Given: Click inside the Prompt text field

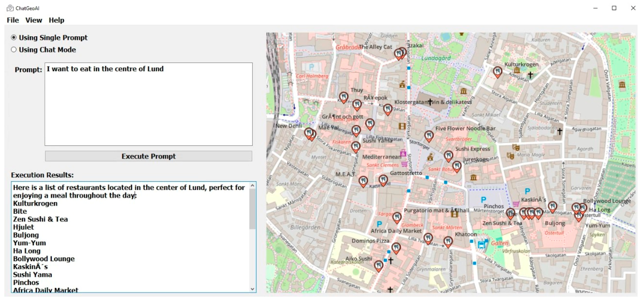Looking at the screenshot, I should coord(149,104).
